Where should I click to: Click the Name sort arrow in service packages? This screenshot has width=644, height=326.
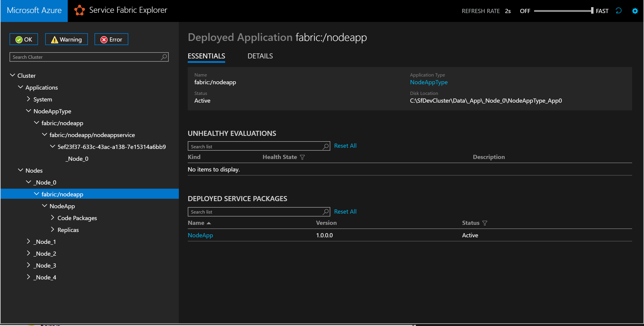pos(209,222)
